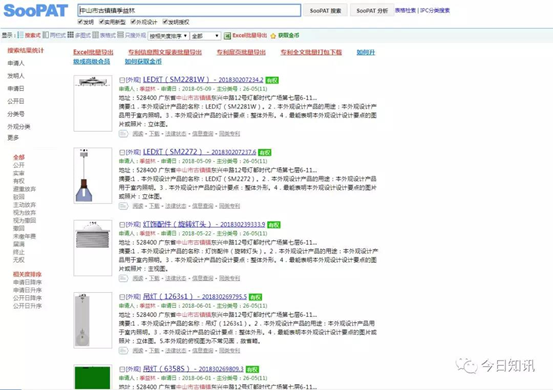Toggle the 发明授权 checkbox
The height and width of the screenshot is (390, 553).
[x=165, y=22]
